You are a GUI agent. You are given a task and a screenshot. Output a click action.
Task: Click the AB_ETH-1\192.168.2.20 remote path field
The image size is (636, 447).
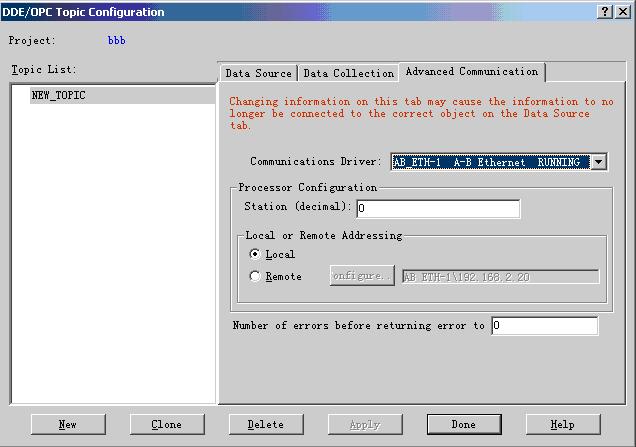(499, 277)
